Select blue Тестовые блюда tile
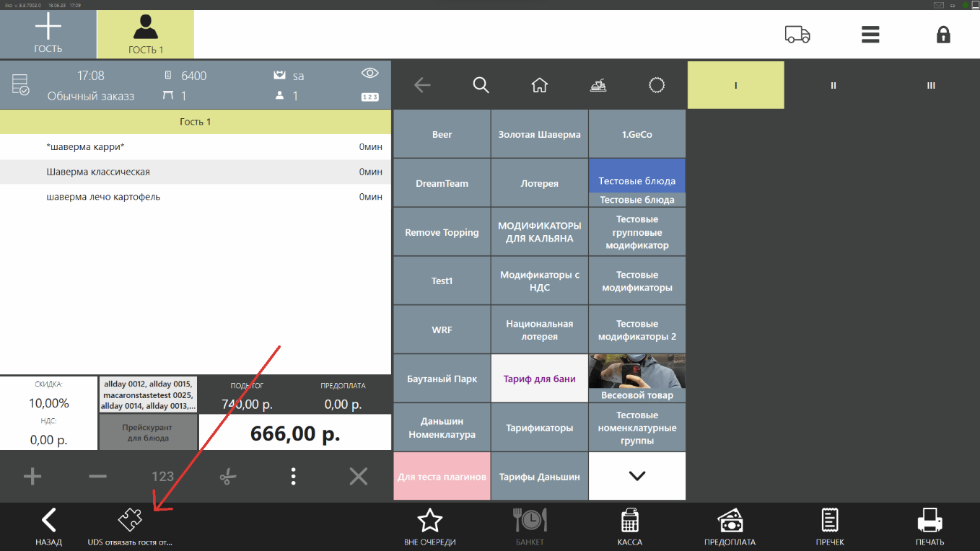The width and height of the screenshot is (980, 551). pos(637,183)
